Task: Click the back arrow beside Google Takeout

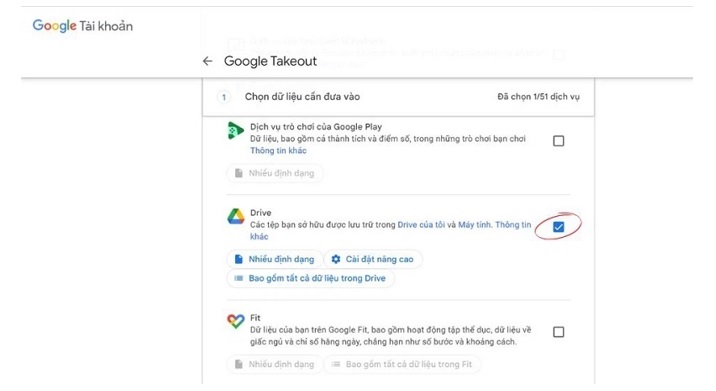Action: tap(208, 61)
